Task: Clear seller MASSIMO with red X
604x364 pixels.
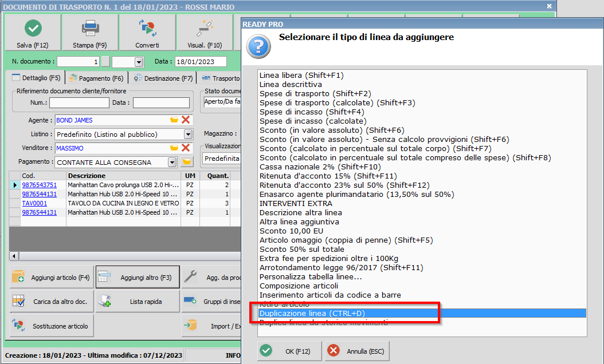Action: pyautogui.click(x=186, y=148)
